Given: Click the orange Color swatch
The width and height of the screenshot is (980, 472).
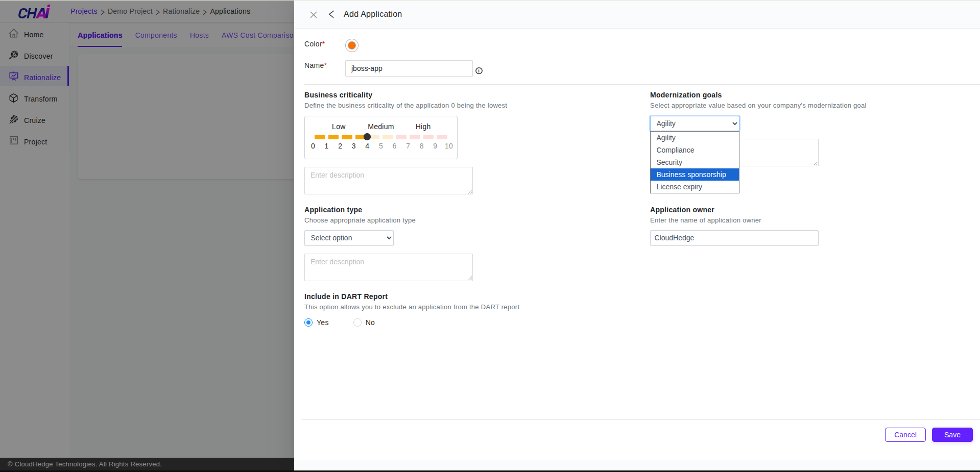Looking at the screenshot, I should point(351,45).
